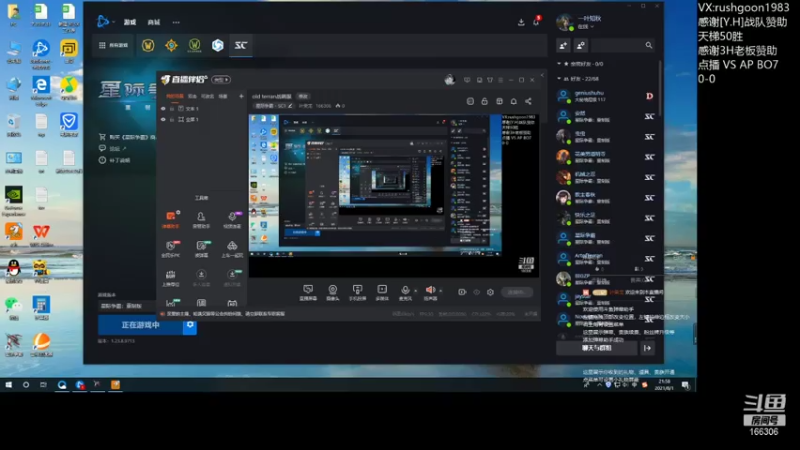Viewport: 800px width, 450px height.
Task: Select friend Artosis-like 'Art' entry in list
Action: (606, 259)
